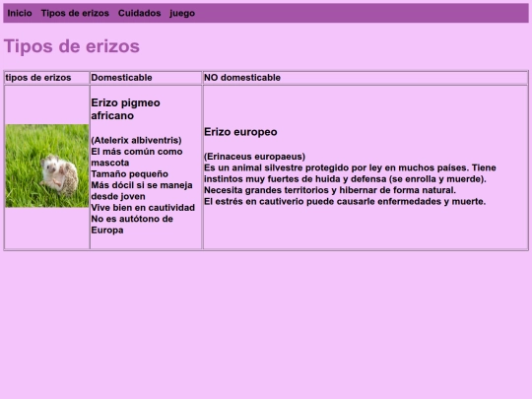Click the 'tipos de erizos' table header

coord(38,78)
